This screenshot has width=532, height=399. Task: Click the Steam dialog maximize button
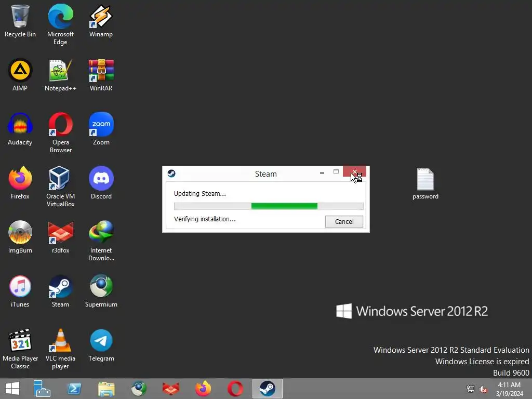click(x=336, y=171)
